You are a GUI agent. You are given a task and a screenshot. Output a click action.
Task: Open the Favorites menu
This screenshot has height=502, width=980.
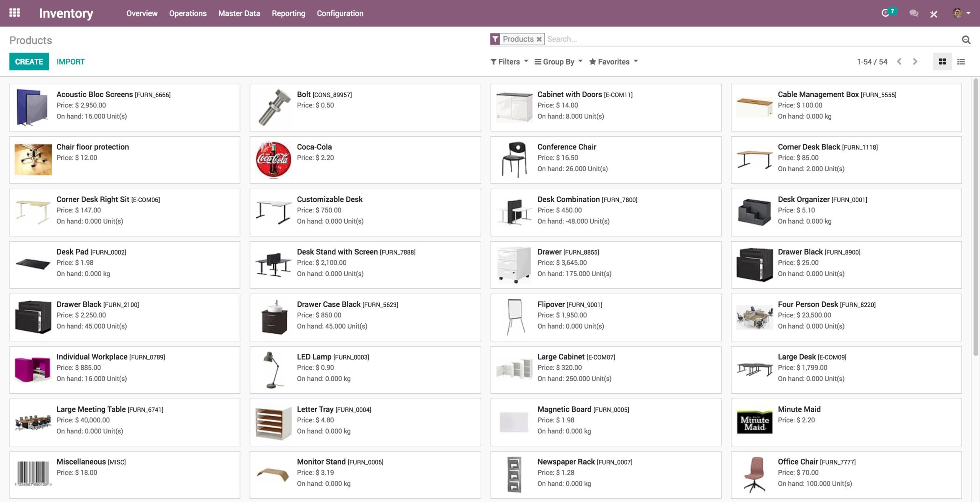click(612, 62)
